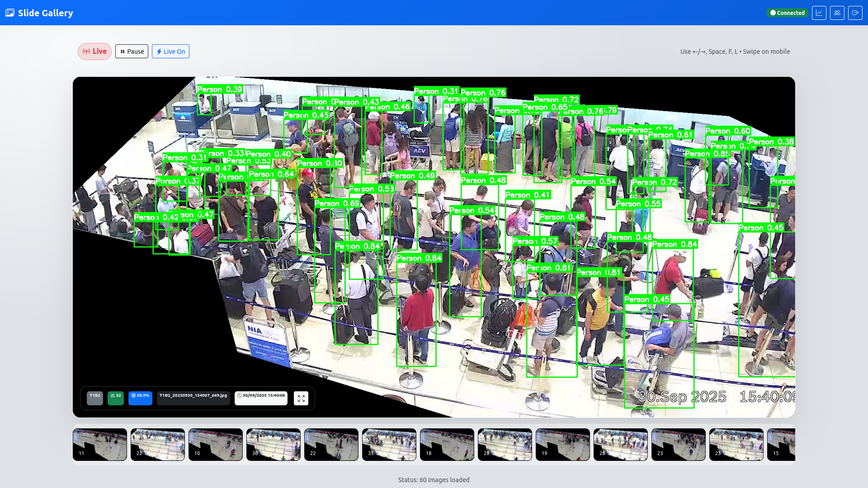Image resolution: width=868 pixels, height=488 pixels.
Task: Click the blue 59.3% badge
Action: coord(140,398)
